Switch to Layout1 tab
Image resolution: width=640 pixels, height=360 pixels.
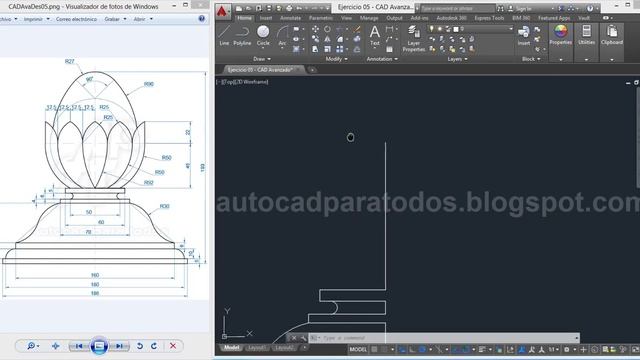pos(257,348)
